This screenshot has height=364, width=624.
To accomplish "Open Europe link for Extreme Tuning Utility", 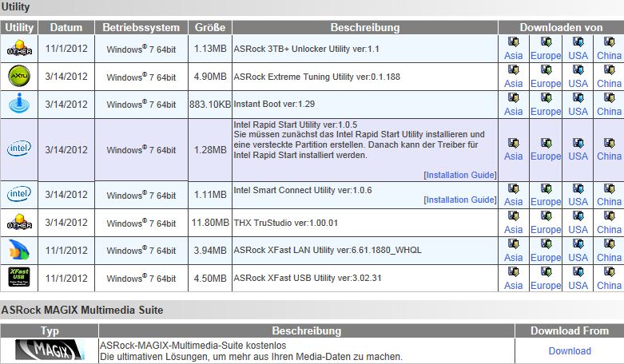I will pos(546,84).
